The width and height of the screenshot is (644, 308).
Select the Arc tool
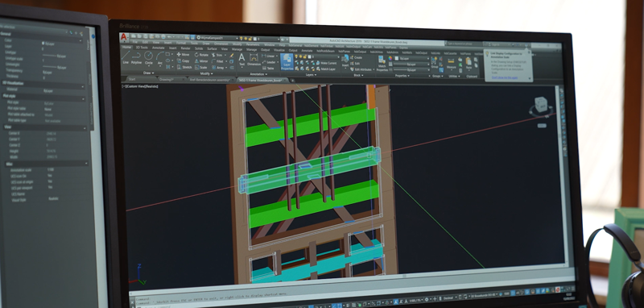pos(159,58)
